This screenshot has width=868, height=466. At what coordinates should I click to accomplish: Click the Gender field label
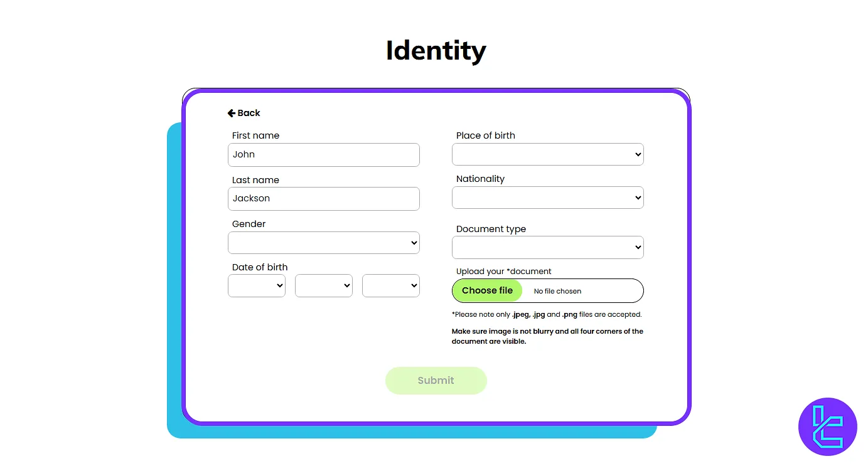click(x=249, y=224)
